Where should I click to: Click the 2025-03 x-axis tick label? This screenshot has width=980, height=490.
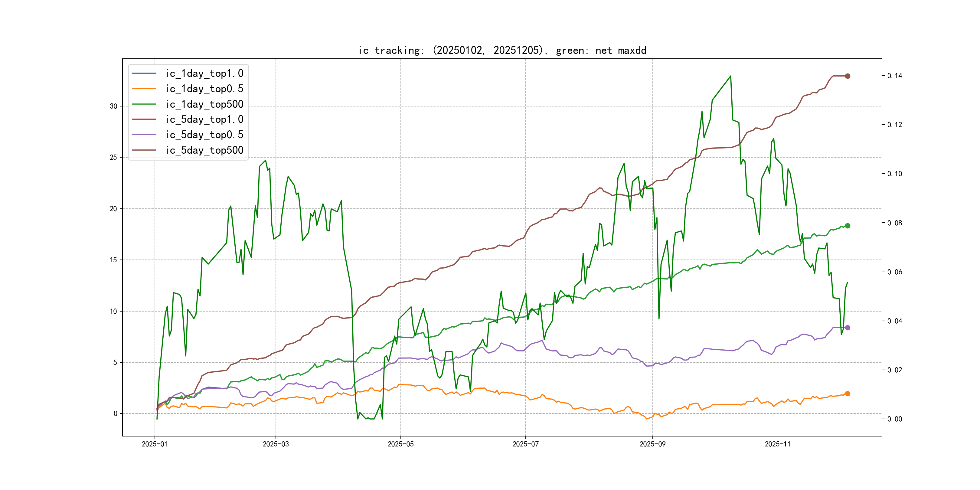tap(276, 444)
